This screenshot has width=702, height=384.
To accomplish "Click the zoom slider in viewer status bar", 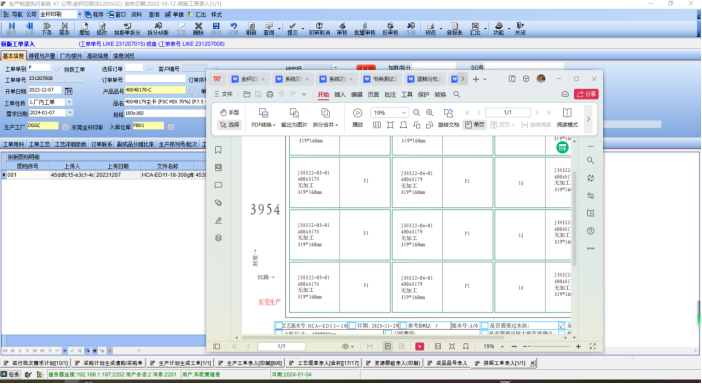I will click(x=546, y=346).
